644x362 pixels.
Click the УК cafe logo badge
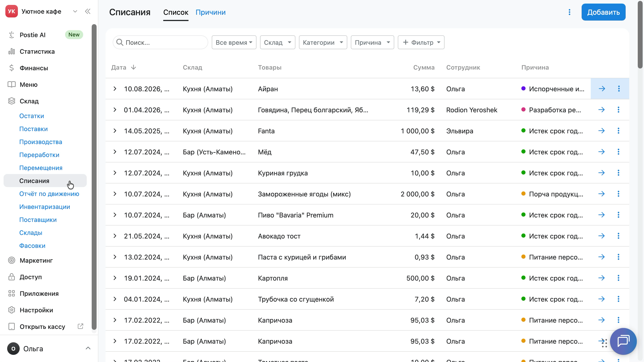[11, 11]
